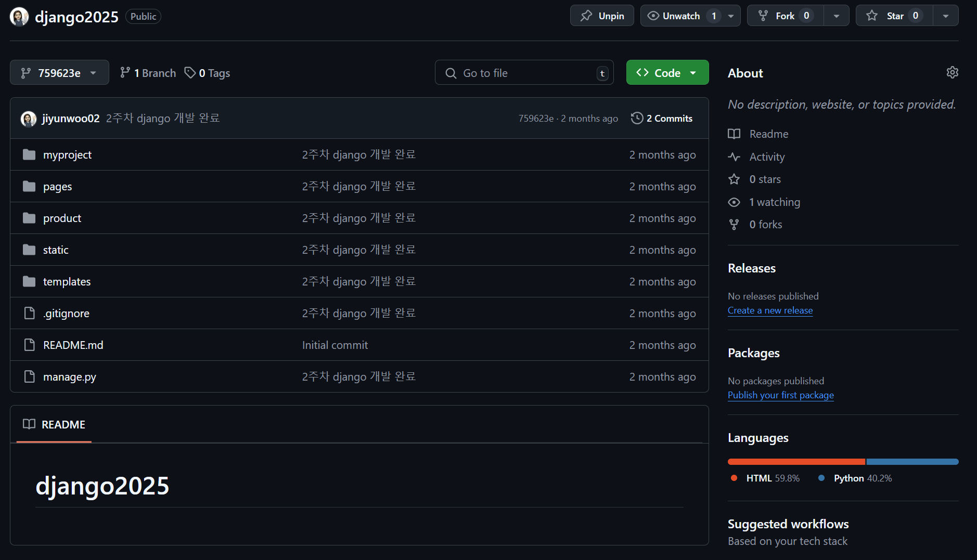Open the Readme via book icon
The width and height of the screenshot is (977, 560).
click(734, 134)
